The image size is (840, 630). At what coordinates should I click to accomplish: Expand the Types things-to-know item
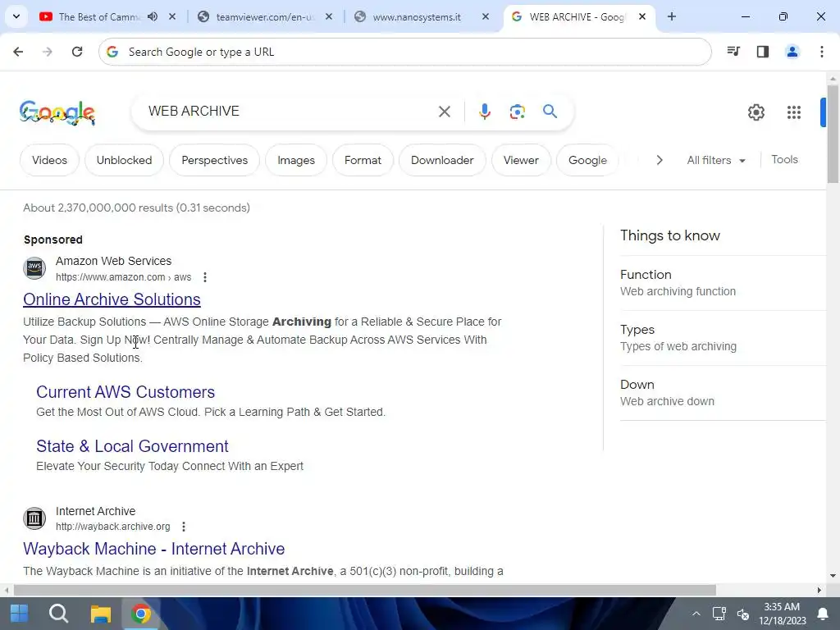point(724,338)
